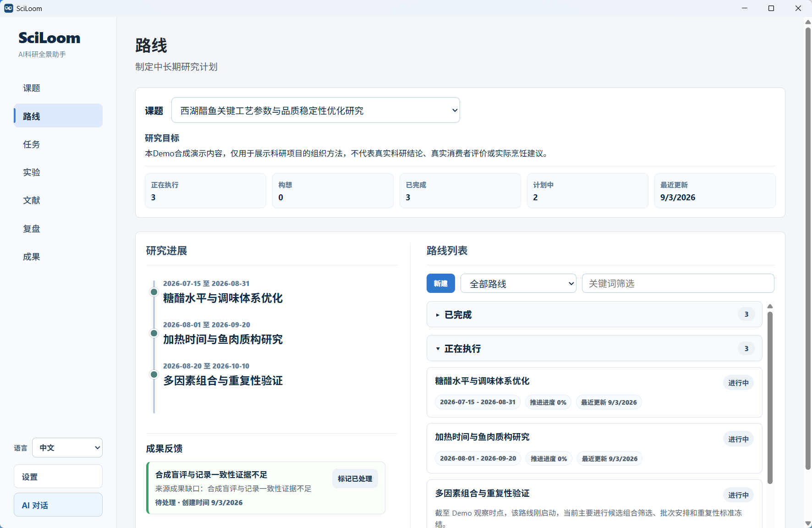Viewport: 812px width, 528px height.
Task: Open the 全部路线 filter dropdown
Action: point(518,283)
